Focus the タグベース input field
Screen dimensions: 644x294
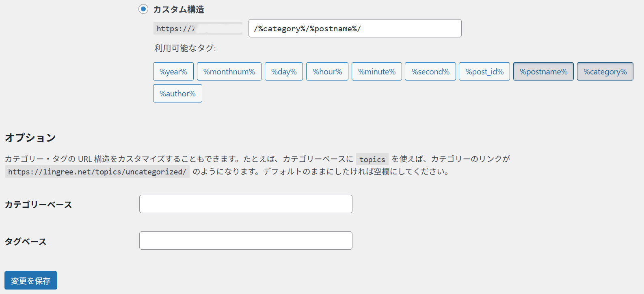coord(246,241)
